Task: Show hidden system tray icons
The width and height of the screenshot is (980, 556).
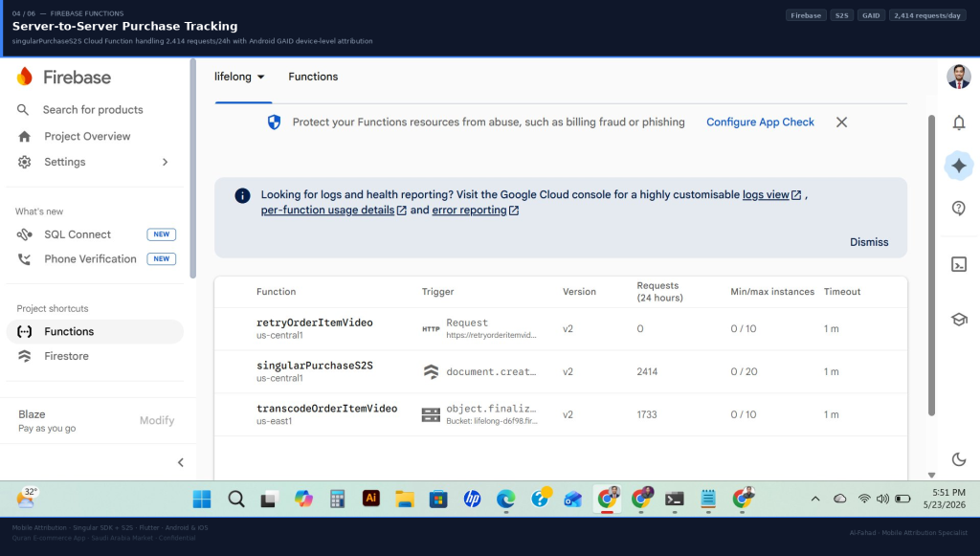Action: pos(815,499)
